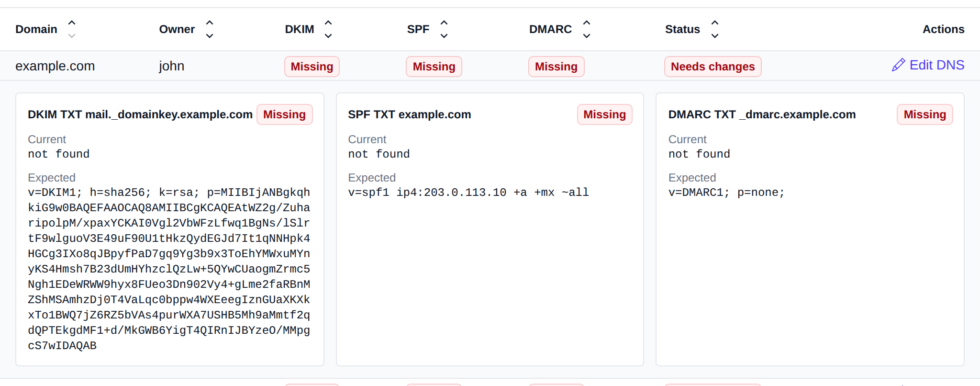The width and height of the screenshot is (980, 386).
Task: Click the Current label in the DKIM card
Action: click(x=47, y=139)
